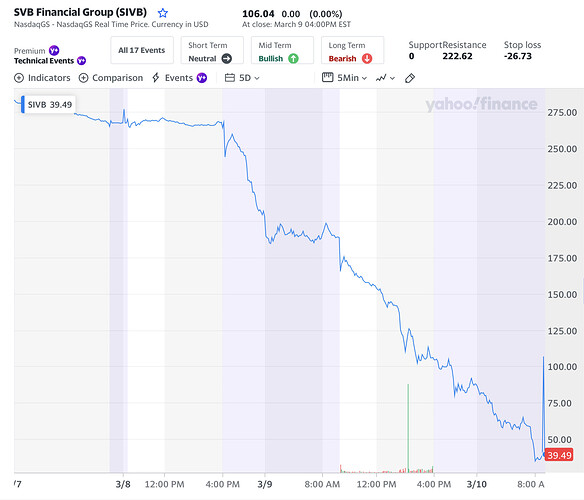Viewport: 584px width, 500px height.
Task: Click the red 39.49 price marker
Action: pyautogui.click(x=559, y=455)
